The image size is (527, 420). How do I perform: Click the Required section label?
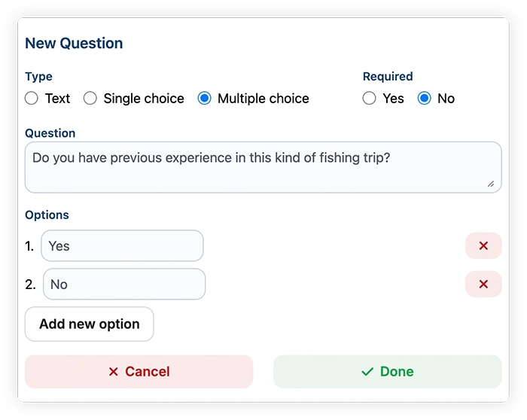pyautogui.click(x=388, y=77)
